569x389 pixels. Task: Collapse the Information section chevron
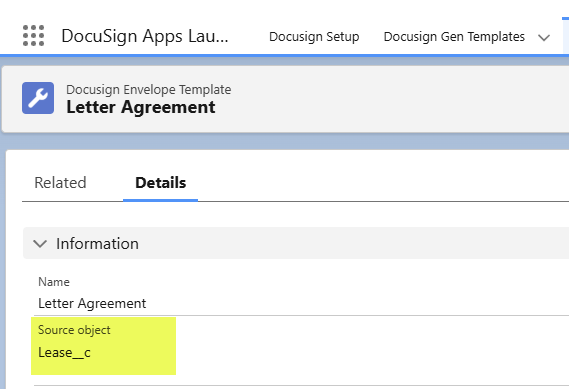[x=40, y=243]
